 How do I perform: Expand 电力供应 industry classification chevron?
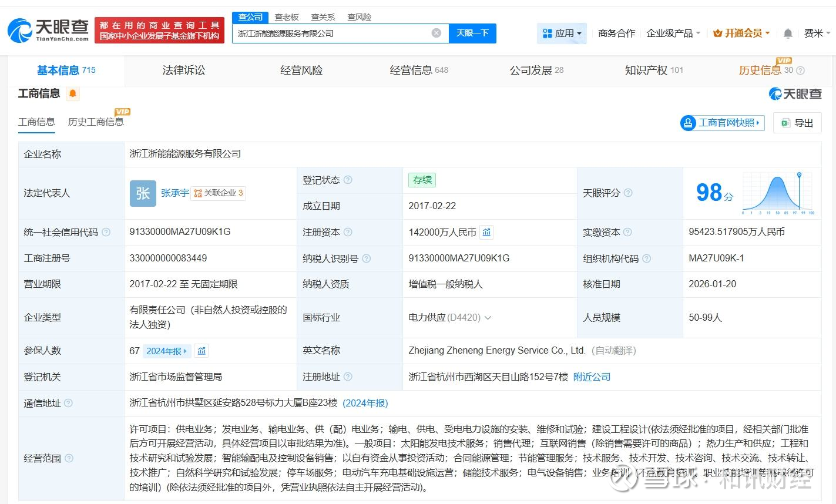[488, 318]
